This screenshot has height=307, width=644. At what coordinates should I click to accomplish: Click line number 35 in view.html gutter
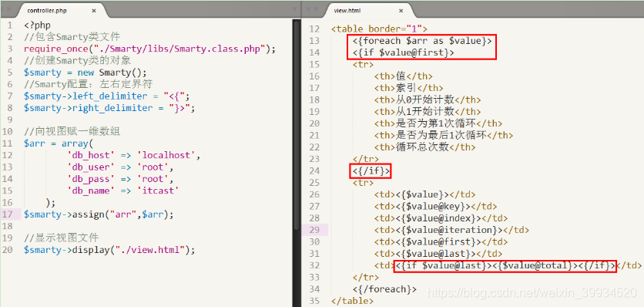tap(314, 301)
